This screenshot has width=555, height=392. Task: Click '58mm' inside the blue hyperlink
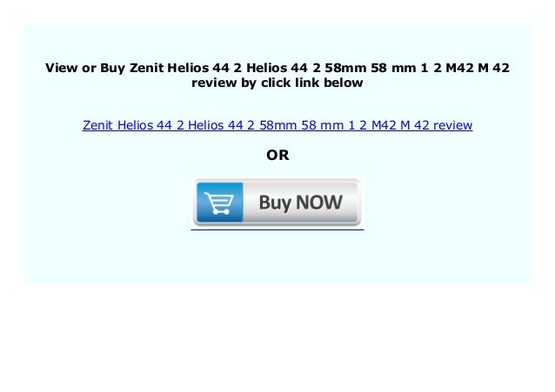click(277, 125)
